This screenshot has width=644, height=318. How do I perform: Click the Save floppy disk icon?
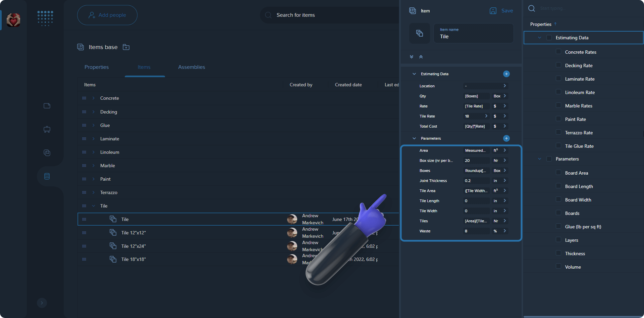pyautogui.click(x=493, y=11)
